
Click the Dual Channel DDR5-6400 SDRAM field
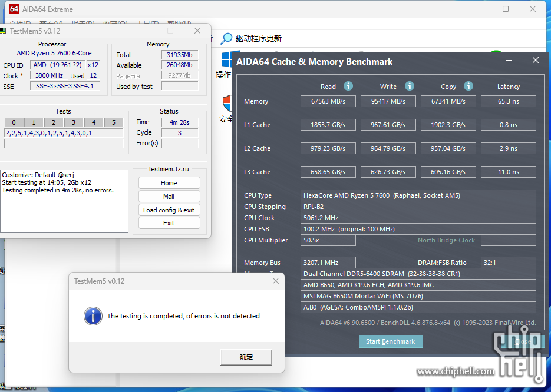pos(418,274)
